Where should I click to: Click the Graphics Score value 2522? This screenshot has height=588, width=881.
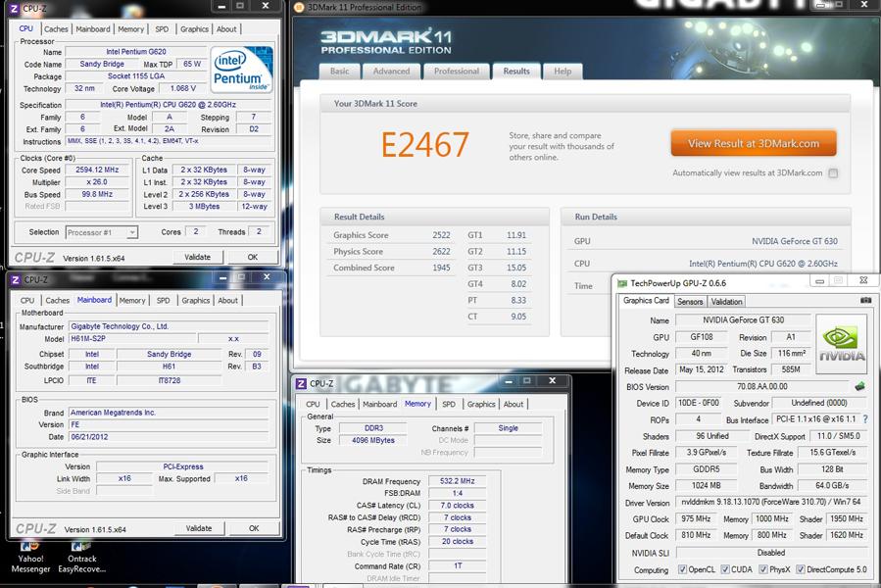click(441, 235)
